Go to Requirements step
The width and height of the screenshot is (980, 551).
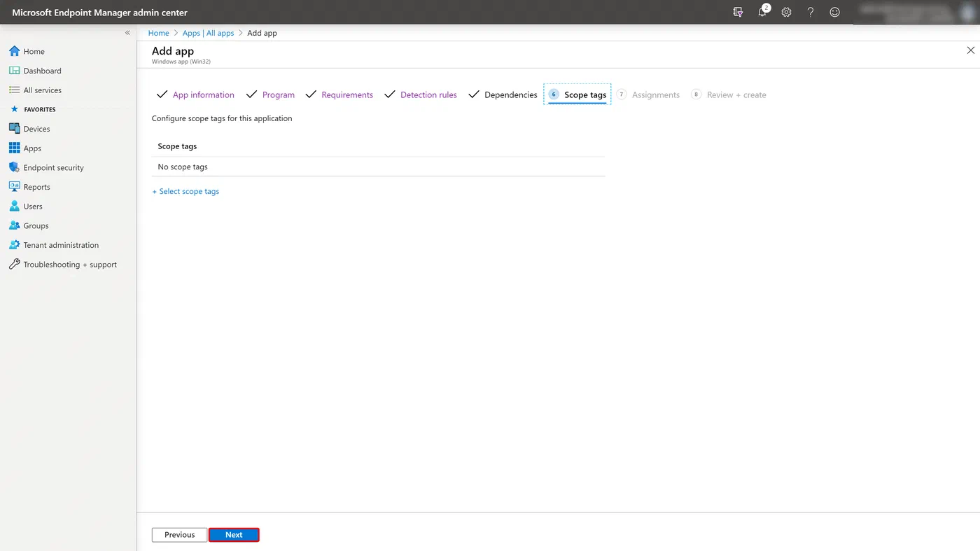pyautogui.click(x=339, y=95)
